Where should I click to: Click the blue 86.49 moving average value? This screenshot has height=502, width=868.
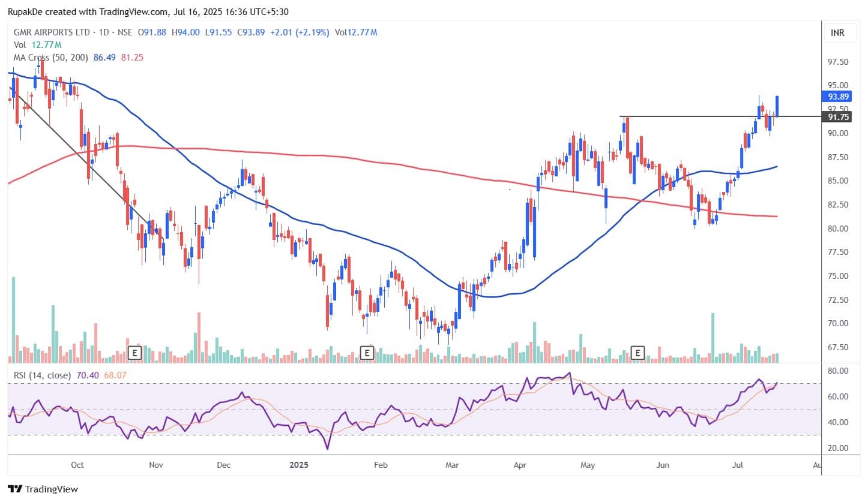105,58
